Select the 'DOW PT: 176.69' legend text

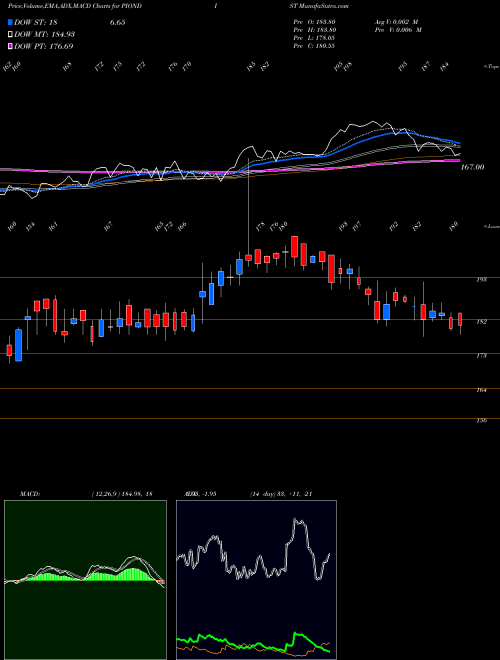[x=44, y=46]
